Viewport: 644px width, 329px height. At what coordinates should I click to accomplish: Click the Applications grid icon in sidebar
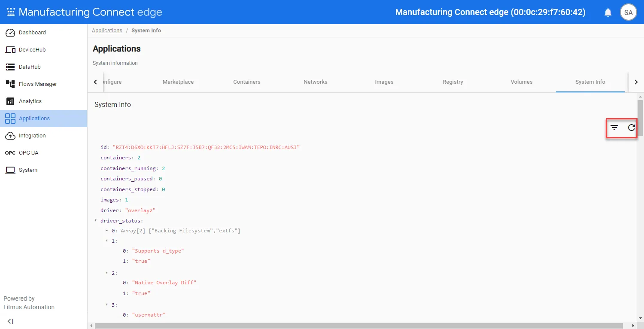(x=10, y=119)
